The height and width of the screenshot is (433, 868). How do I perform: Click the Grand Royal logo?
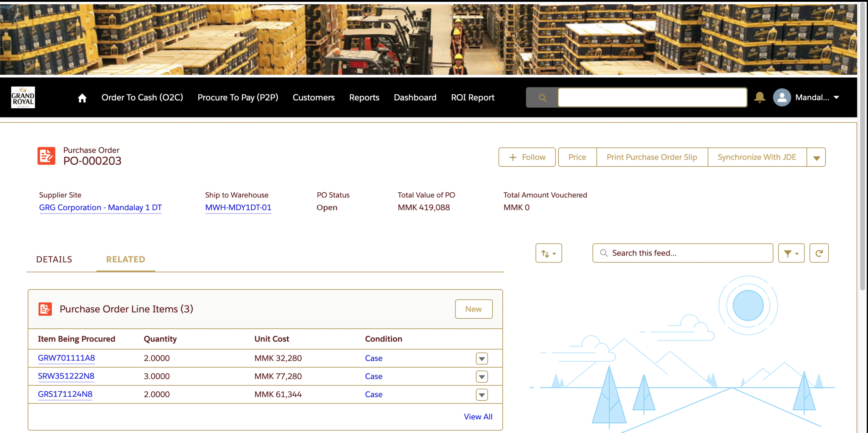23,98
